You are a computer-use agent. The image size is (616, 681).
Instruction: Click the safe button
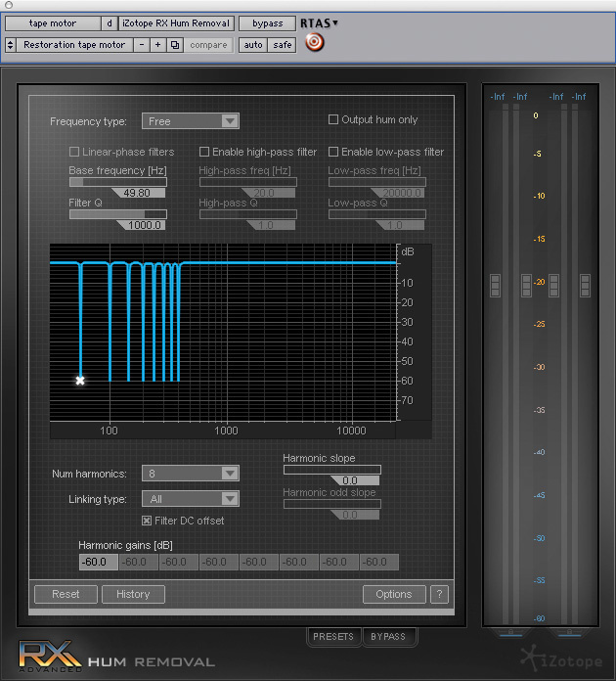(x=283, y=45)
